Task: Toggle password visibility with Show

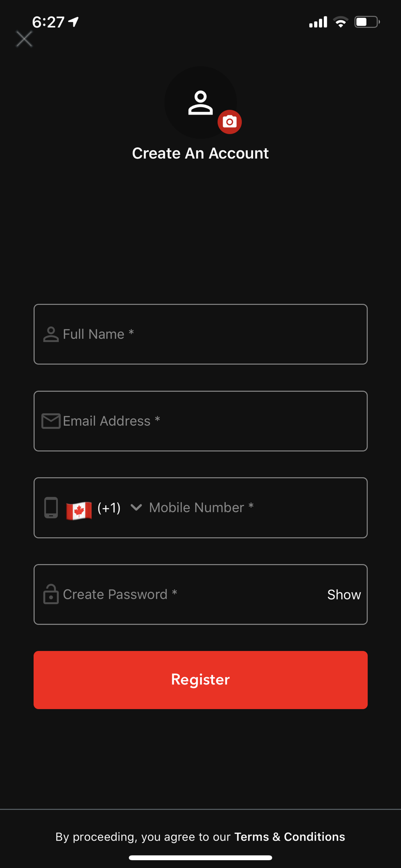Action: click(344, 595)
